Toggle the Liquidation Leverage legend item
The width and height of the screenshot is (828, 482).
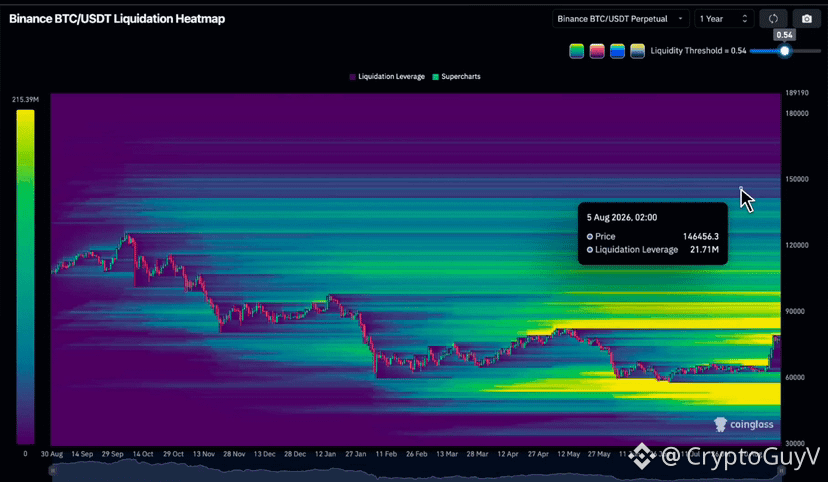(387, 77)
